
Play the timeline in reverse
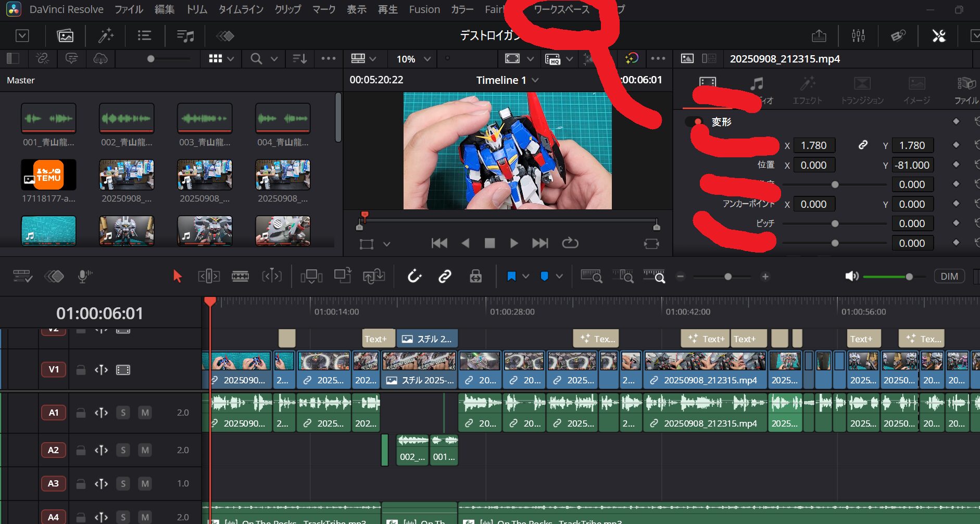point(466,243)
